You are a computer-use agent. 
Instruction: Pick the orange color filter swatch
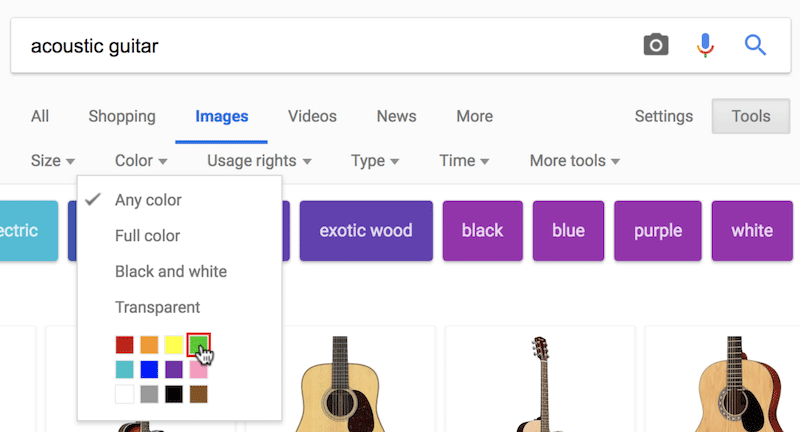149,345
